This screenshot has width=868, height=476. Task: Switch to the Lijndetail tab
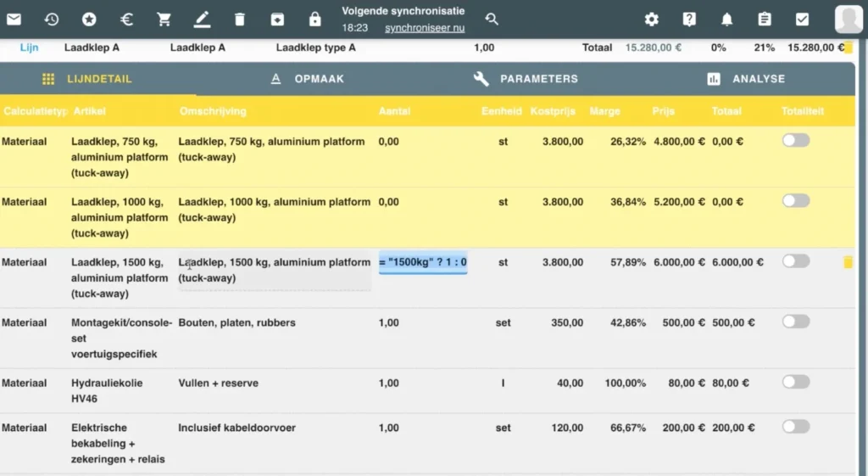87,79
